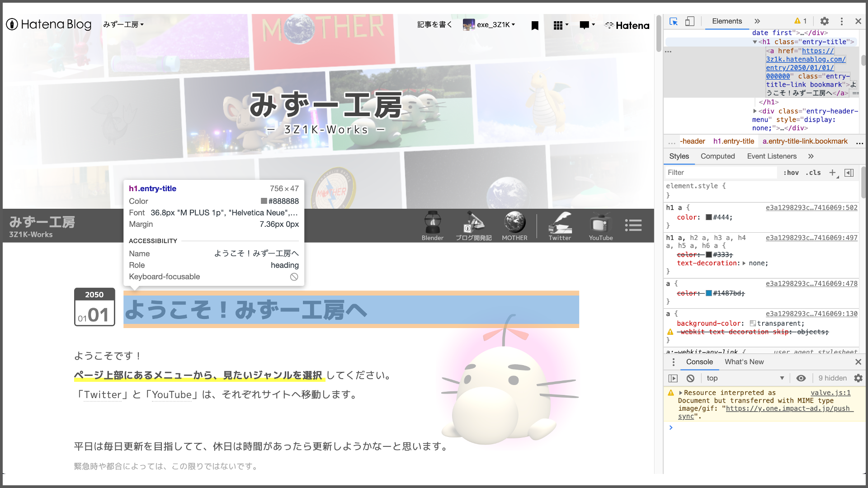Click the Elements panel ellipsis actions icon
The image size is (868, 488).
[x=668, y=52]
